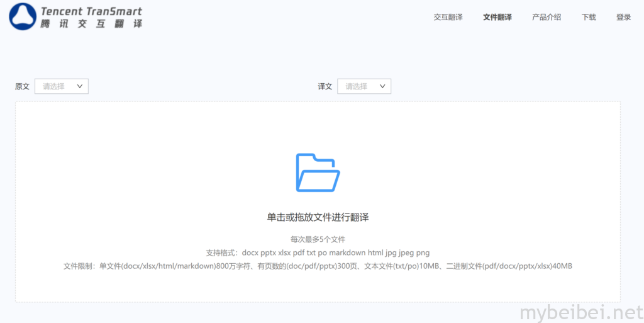Click the "Tencent TranSmart" English logo text

point(91,11)
